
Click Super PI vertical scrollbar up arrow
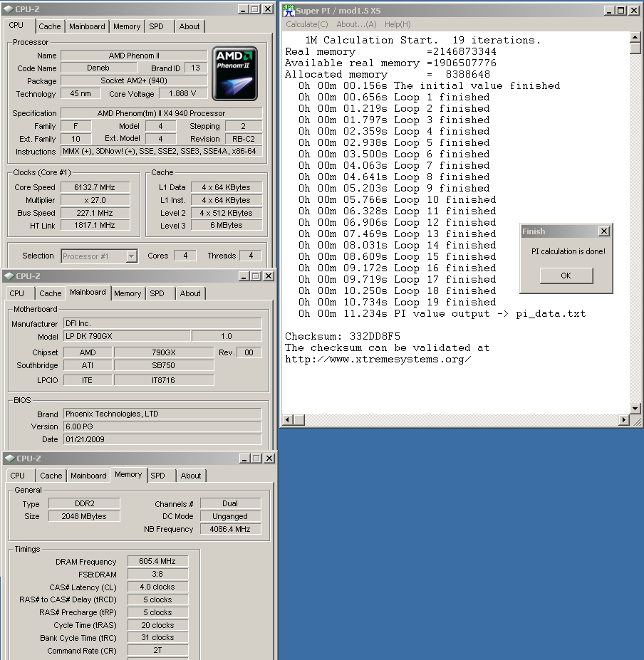(635, 37)
